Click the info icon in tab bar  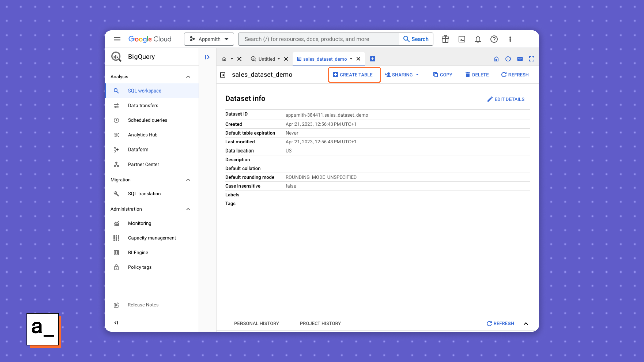pos(508,59)
